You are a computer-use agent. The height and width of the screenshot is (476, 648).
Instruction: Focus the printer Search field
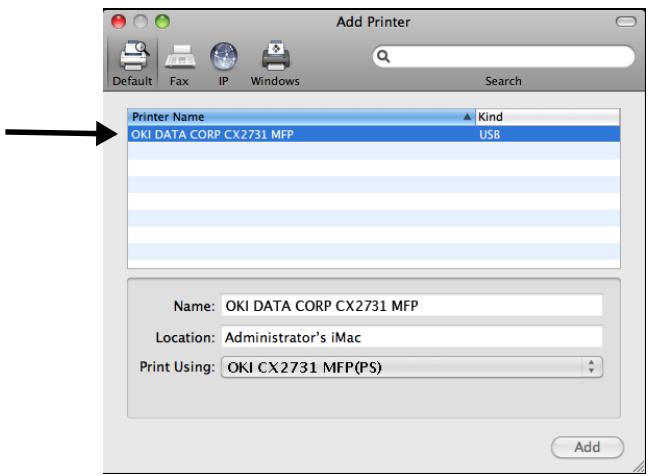click(503, 56)
